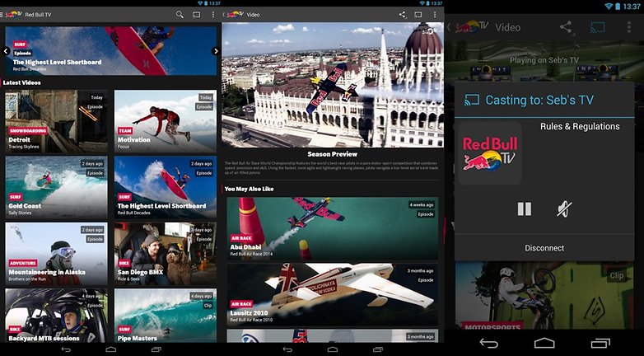Open Gold Coast surf video
This screenshot has height=356, width=644.
click(x=56, y=187)
